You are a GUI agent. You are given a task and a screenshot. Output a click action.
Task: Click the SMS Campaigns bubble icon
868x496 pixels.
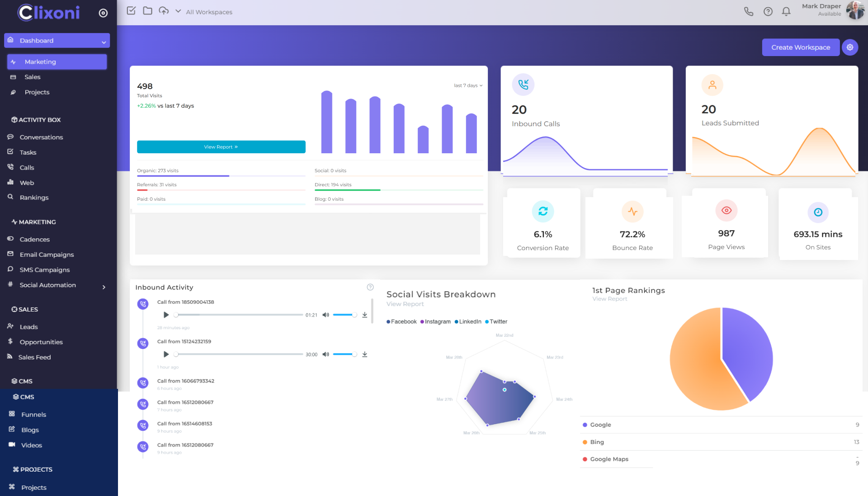click(x=10, y=269)
